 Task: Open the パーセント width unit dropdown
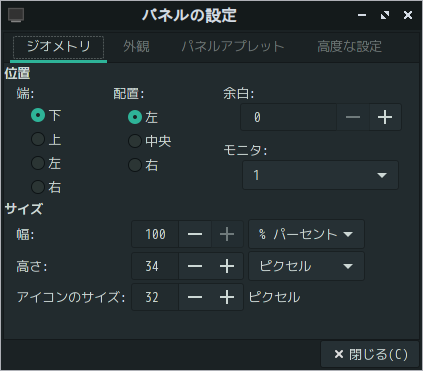point(306,234)
